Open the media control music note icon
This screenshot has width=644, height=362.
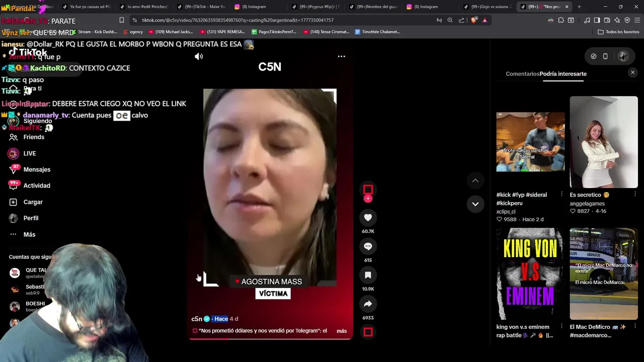click(x=587, y=20)
